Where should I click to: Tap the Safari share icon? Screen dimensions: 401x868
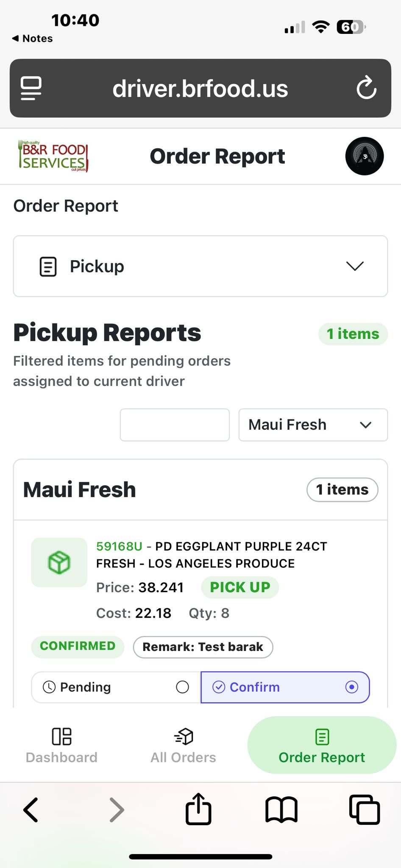click(198, 809)
